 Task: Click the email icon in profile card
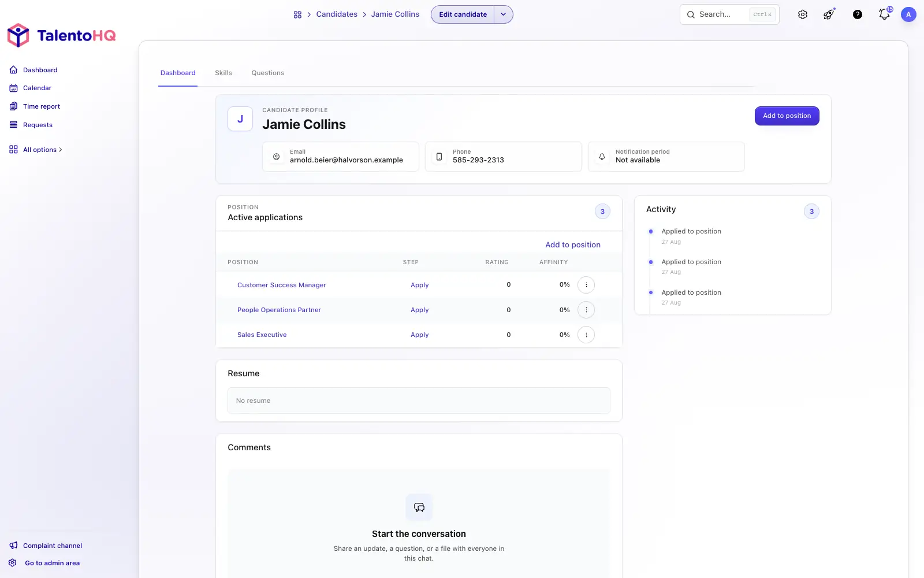point(276,157)
